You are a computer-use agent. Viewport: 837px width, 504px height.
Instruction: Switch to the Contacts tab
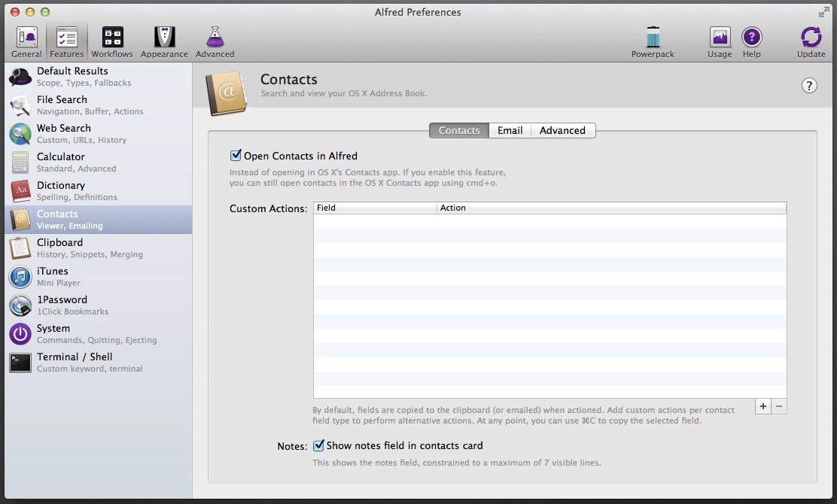tap(459, 130)
